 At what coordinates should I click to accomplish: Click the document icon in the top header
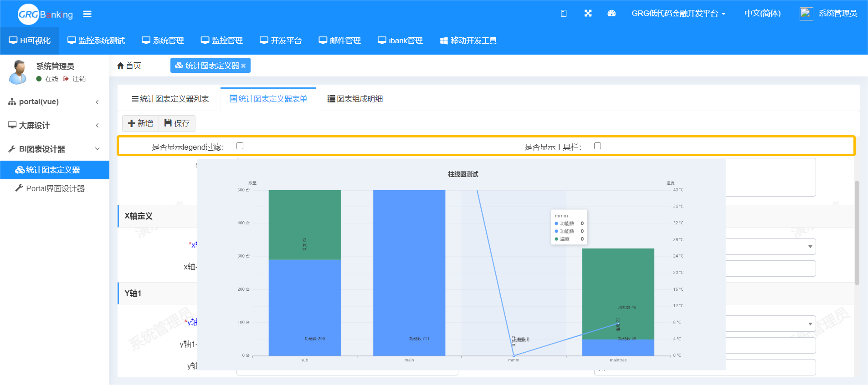pyautogui.click(x=564, y=14)
